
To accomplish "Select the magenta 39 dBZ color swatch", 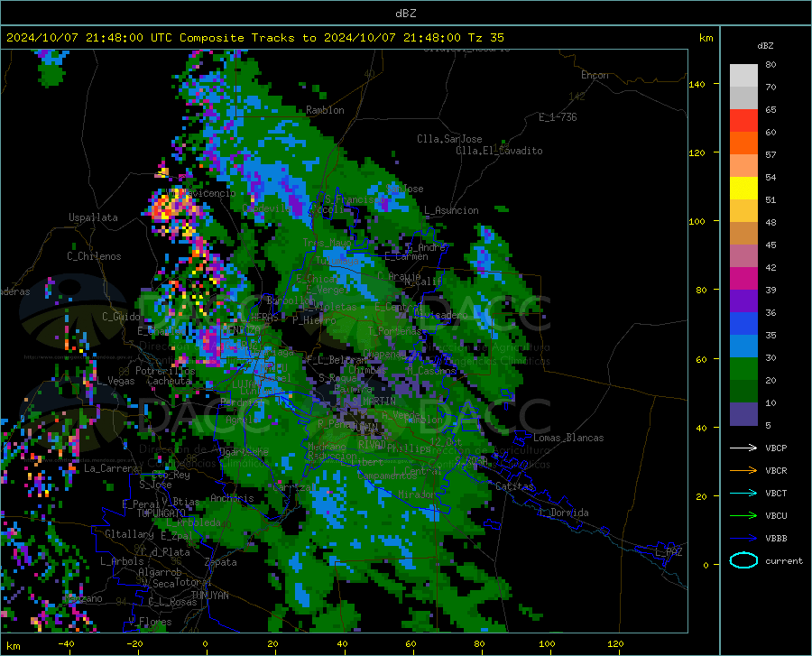I will point(743,279).
